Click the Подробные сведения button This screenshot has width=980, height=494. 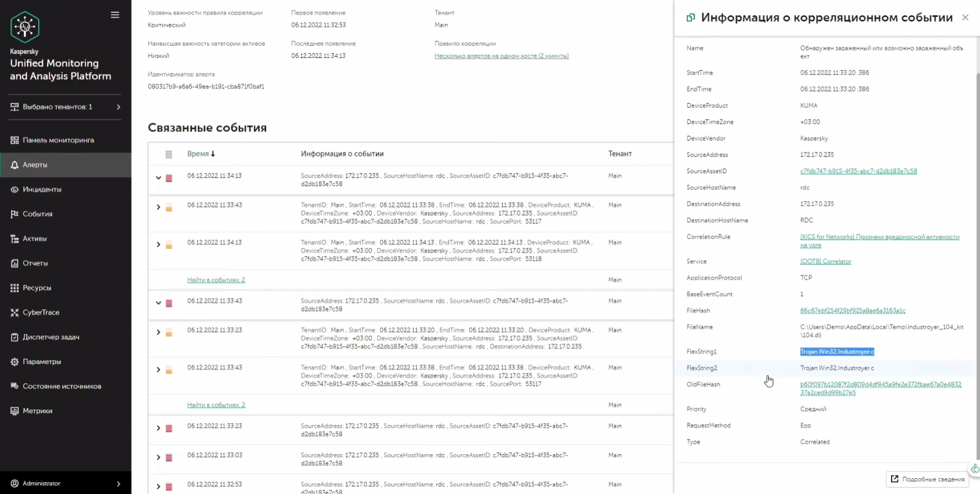tap(927, 479)
